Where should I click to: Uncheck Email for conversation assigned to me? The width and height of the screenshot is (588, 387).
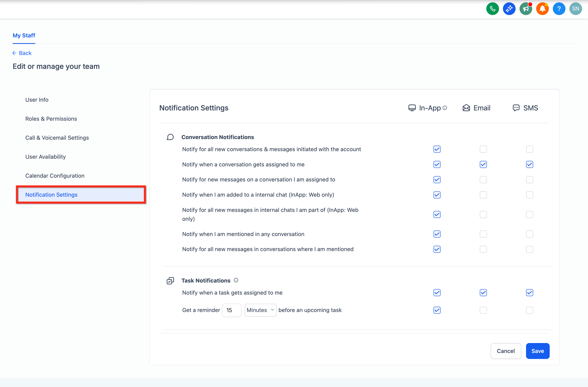pos(483,165)
